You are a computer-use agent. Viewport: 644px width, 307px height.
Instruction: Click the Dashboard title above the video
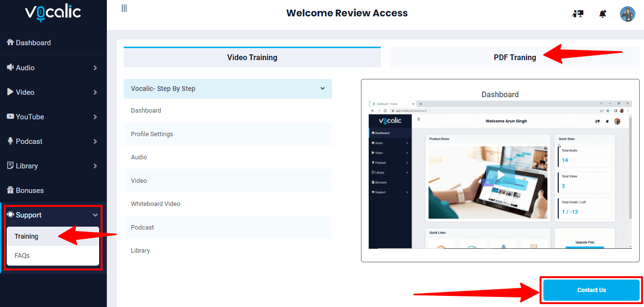[x=500, y=94]
